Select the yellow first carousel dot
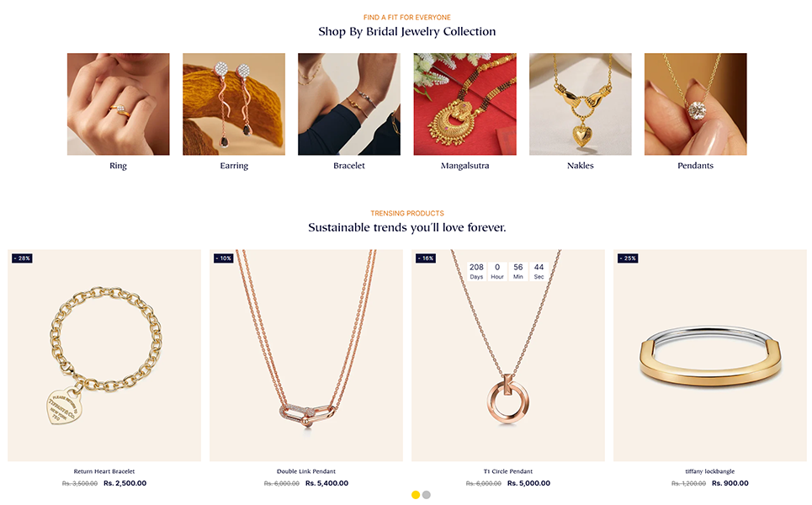This screenshot has width=812, height=505. point(416,495)
